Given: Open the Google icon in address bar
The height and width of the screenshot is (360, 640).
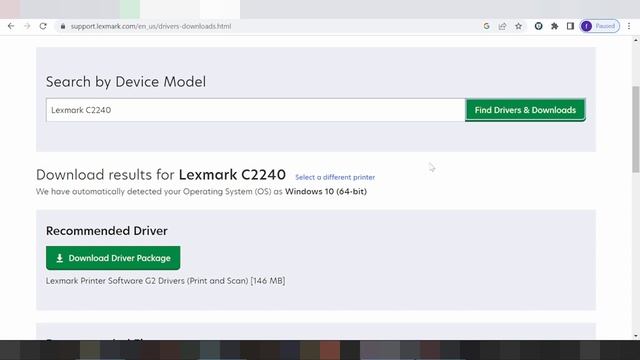Looking at the screenshot, I should [x=486, y=26].
